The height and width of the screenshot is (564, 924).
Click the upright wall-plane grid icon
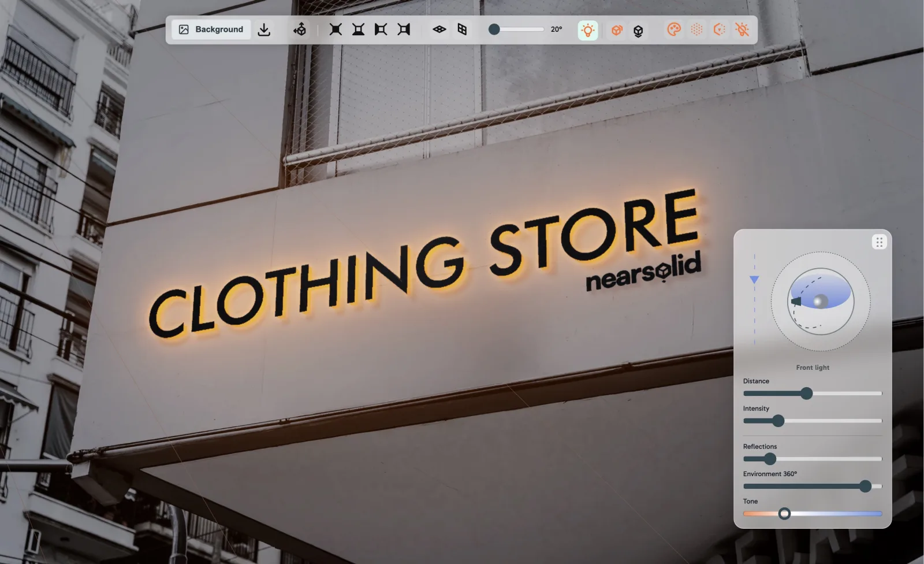(462, 29)
